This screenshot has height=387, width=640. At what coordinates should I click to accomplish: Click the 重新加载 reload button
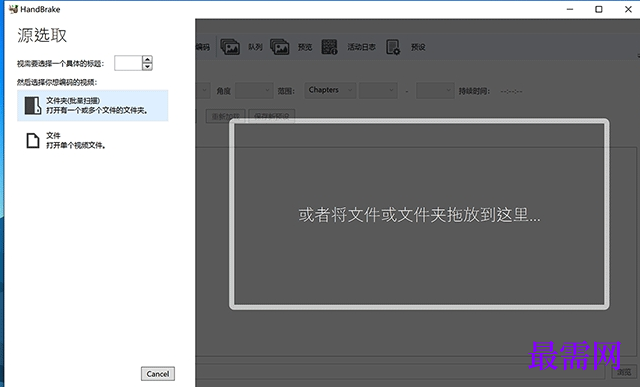click(226, 116)
